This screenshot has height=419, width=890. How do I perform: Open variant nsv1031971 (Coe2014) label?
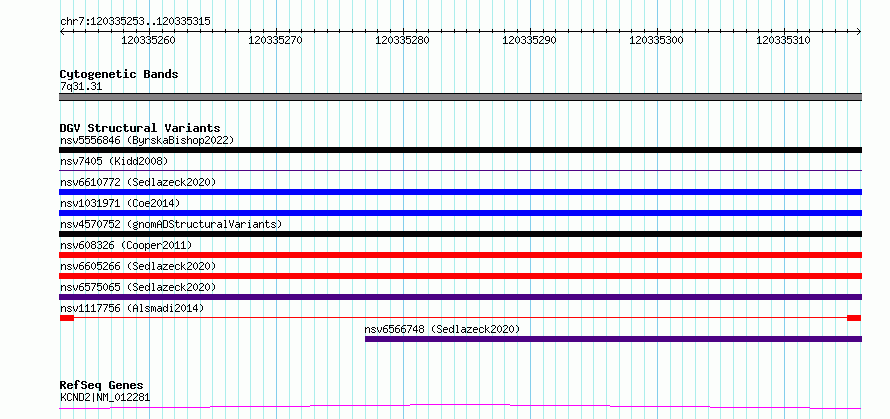tap(119, 203)
